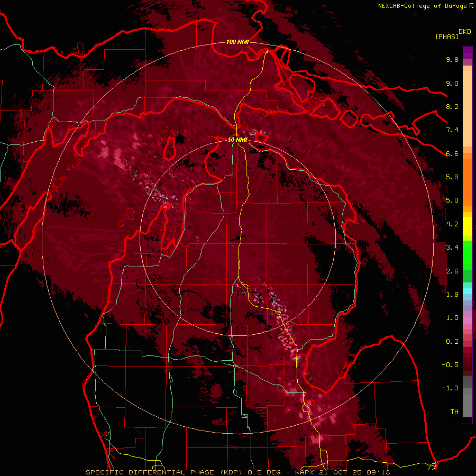Select the 9.0 legend value
Viewport: 476px width, 476px height.
[x=452, y=83]
